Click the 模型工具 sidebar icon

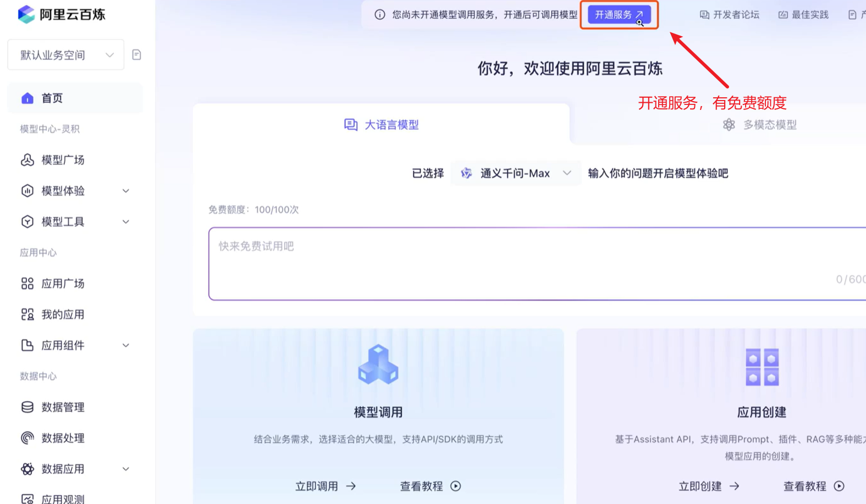(x=27, y=221)
